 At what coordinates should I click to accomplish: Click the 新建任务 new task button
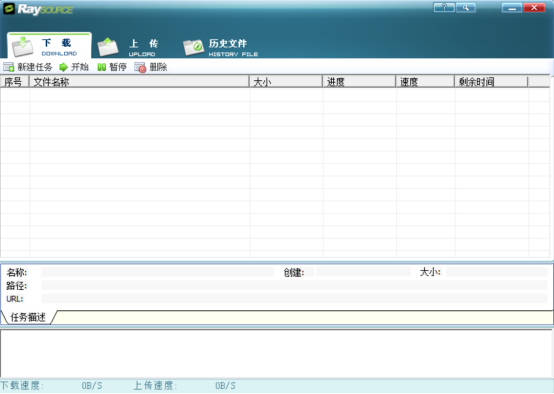click(x=28, y=67)
